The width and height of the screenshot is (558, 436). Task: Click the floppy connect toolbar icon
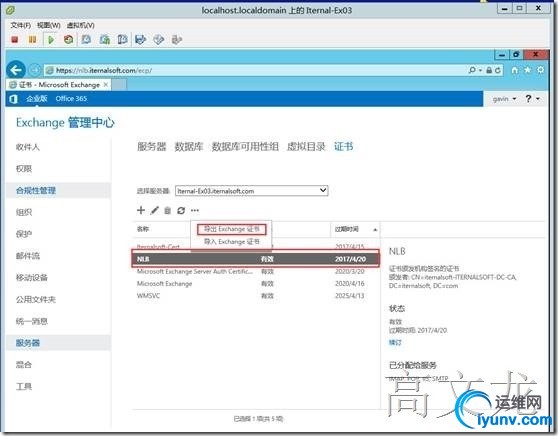pos(141,40)
